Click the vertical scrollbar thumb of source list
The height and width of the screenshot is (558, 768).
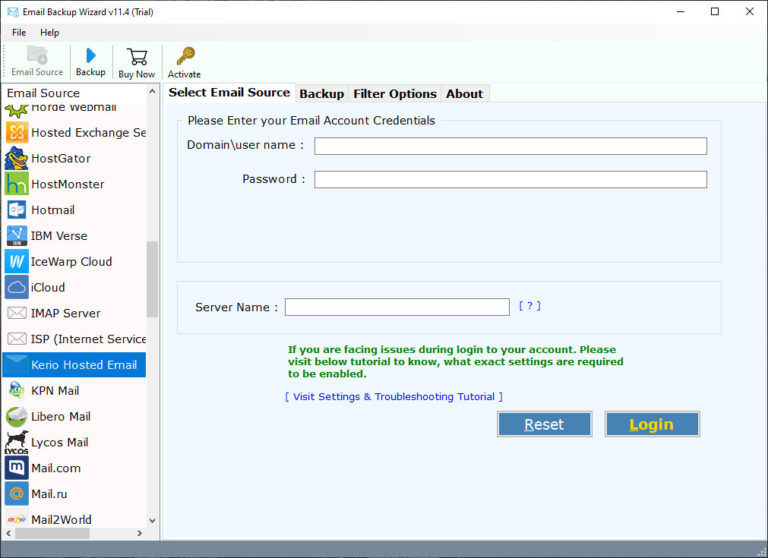tap(152, 279)
